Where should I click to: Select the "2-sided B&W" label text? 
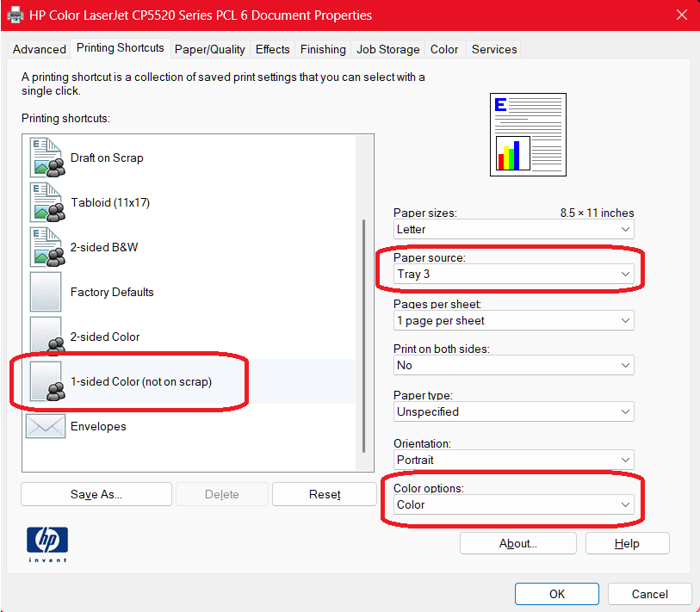[x=104, y=247]
